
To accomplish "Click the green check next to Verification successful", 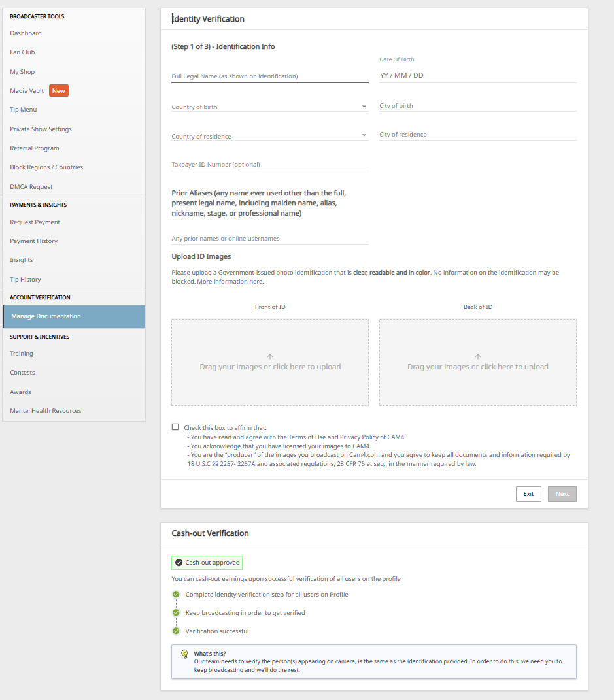I will click(x=176, y=631).
